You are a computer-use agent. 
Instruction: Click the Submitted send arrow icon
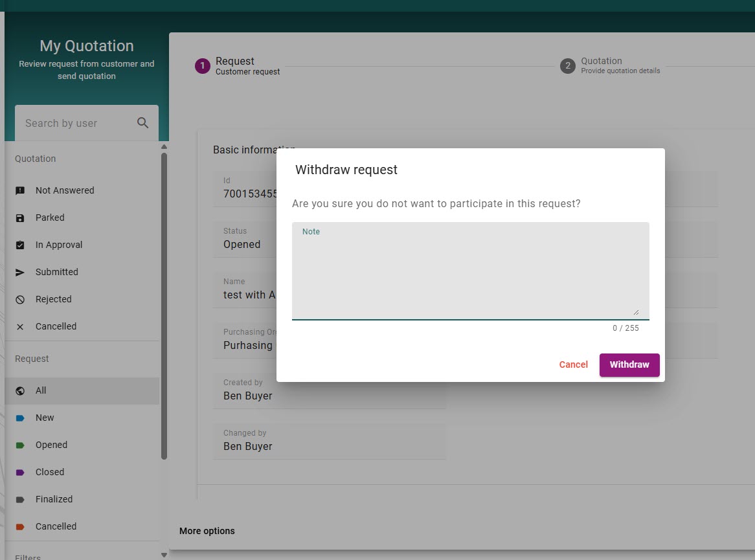pos(20,272)
